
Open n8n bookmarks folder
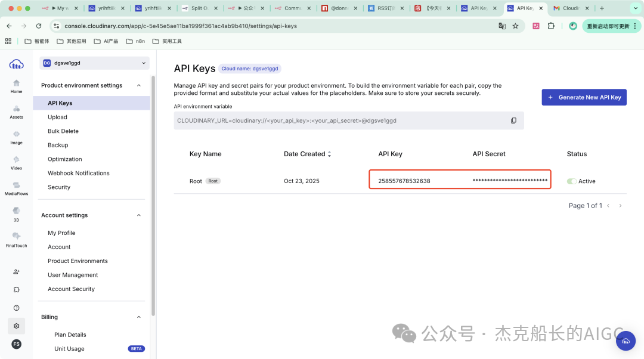tap(135, 41)
